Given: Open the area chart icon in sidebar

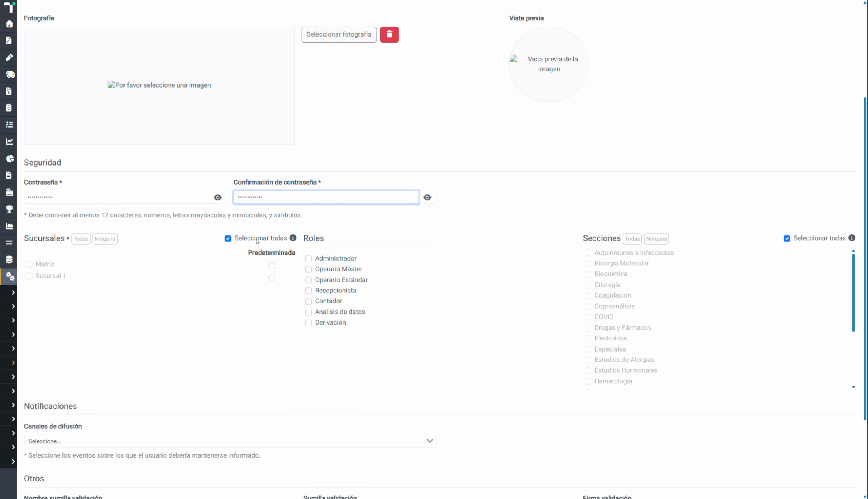Looking at the screenshot, I should (9, 226).
